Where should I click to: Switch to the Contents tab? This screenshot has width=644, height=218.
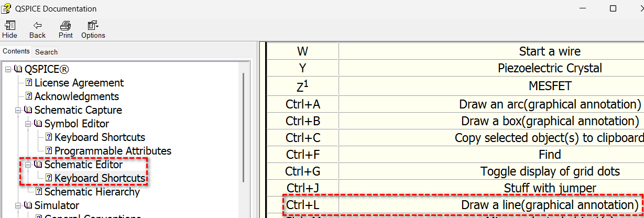16,51
